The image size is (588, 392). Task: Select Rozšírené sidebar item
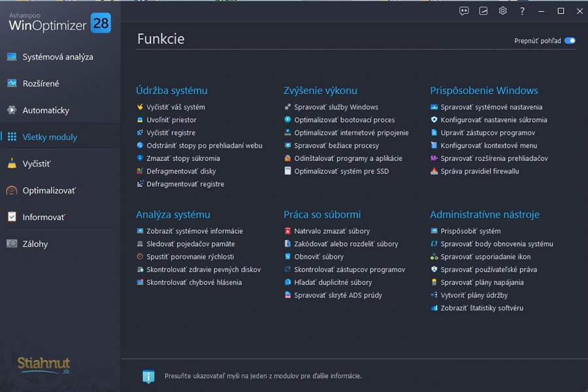click(60, 84)
